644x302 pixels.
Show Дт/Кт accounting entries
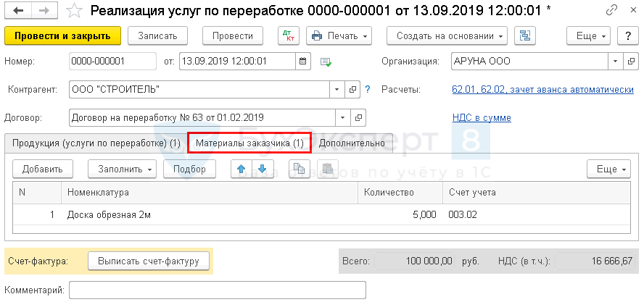(x=288, y=35)
